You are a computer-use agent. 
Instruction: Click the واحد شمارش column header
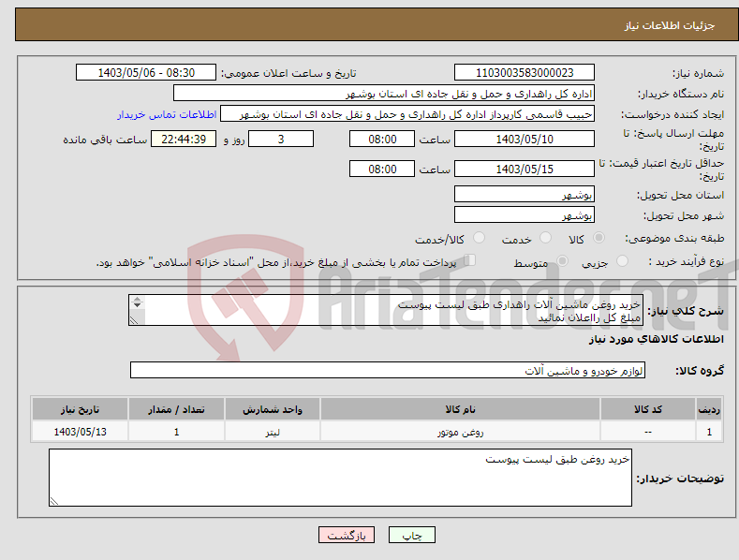click(273, 409)
